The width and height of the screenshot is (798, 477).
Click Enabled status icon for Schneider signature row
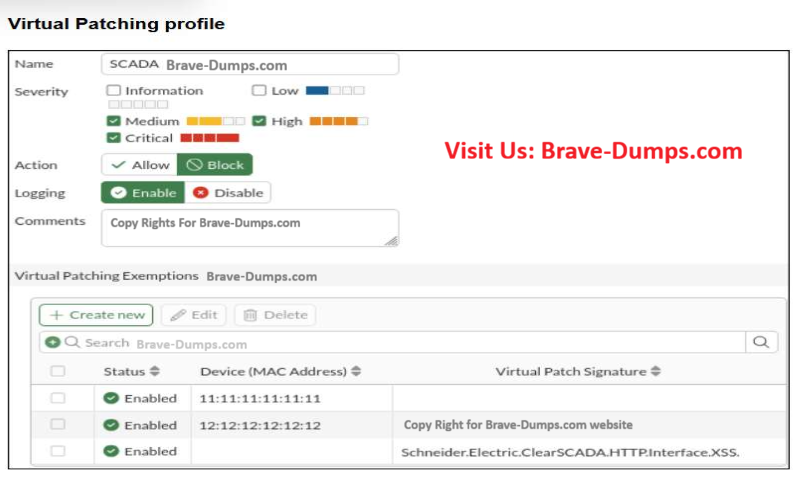(x=111, y=451)
